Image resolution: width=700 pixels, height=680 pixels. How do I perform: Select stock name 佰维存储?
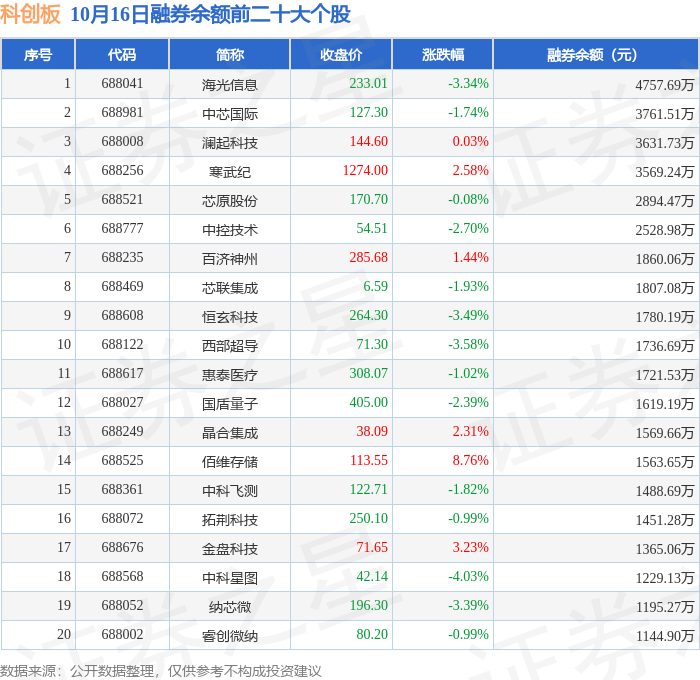pos(229,462)
